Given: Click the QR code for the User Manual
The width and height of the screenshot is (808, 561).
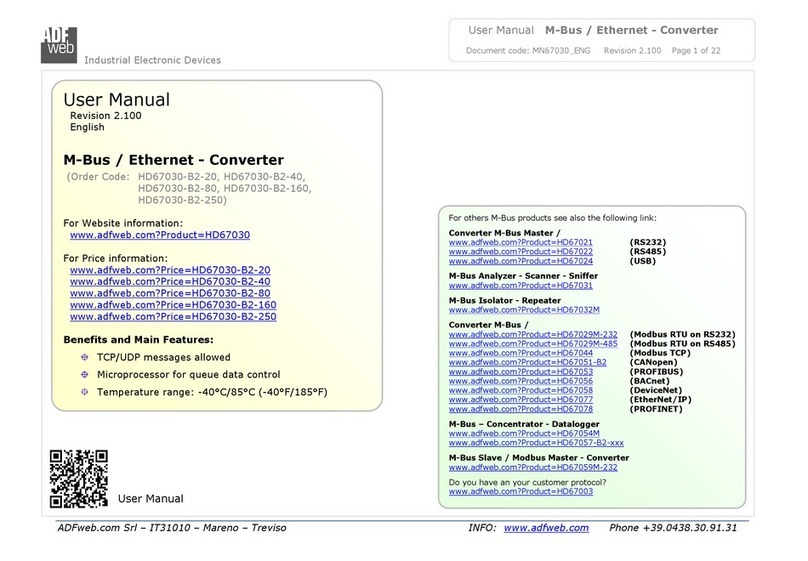Looking at the screenshot, I should (79, 479).
